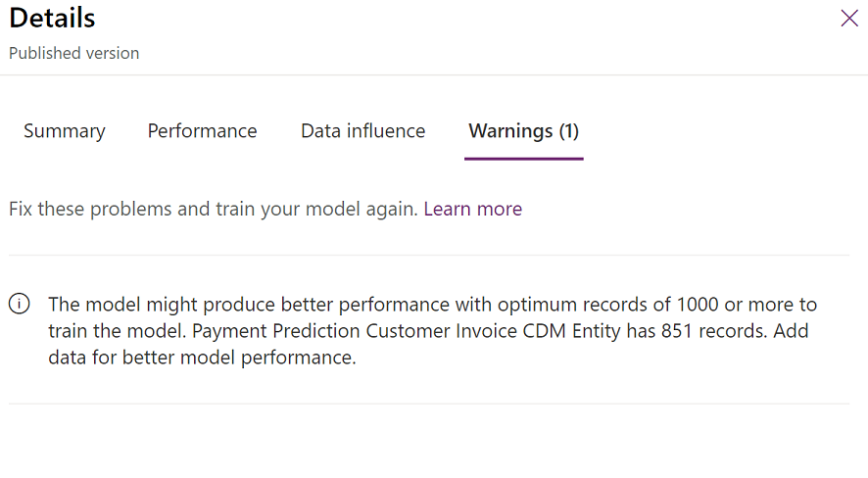The image size is (868, 478).
Task: Click the purple underline of the active tab
Action: [x=524, y=158]
